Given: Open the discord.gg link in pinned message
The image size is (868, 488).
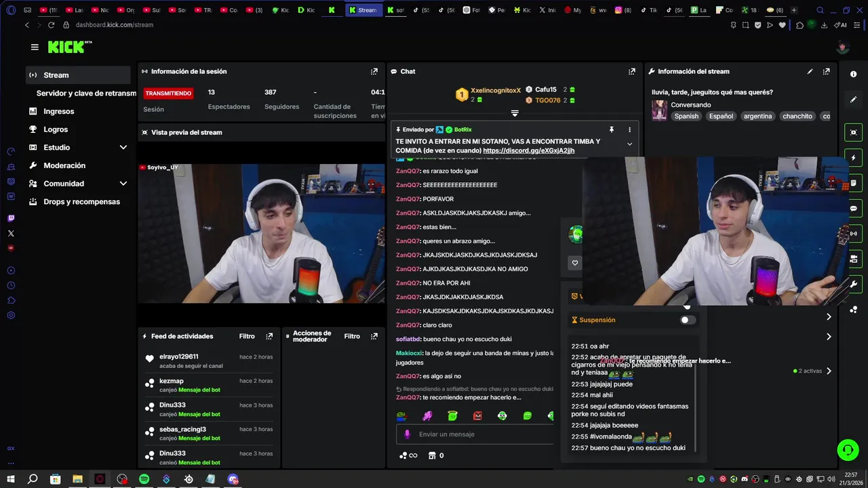Looking at the screenshot, I should [528, 150].
